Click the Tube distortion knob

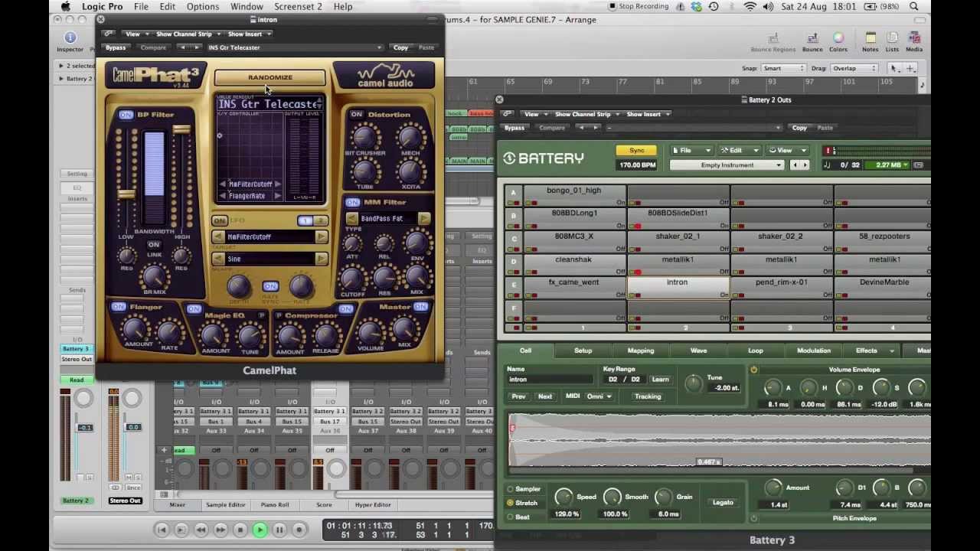coord(364,172)
